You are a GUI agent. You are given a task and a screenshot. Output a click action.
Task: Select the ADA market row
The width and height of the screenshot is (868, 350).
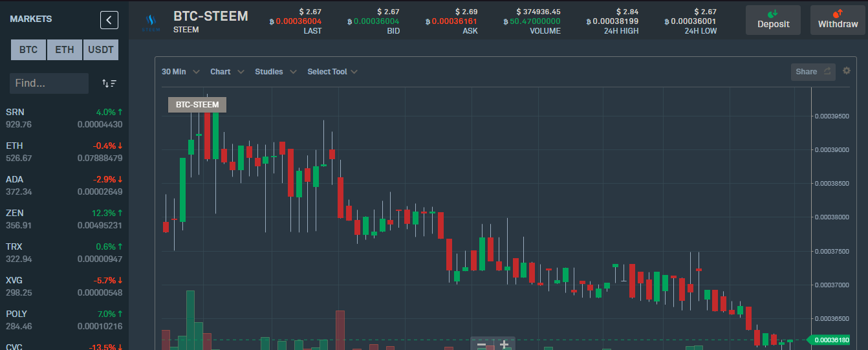tap(64, 186)
